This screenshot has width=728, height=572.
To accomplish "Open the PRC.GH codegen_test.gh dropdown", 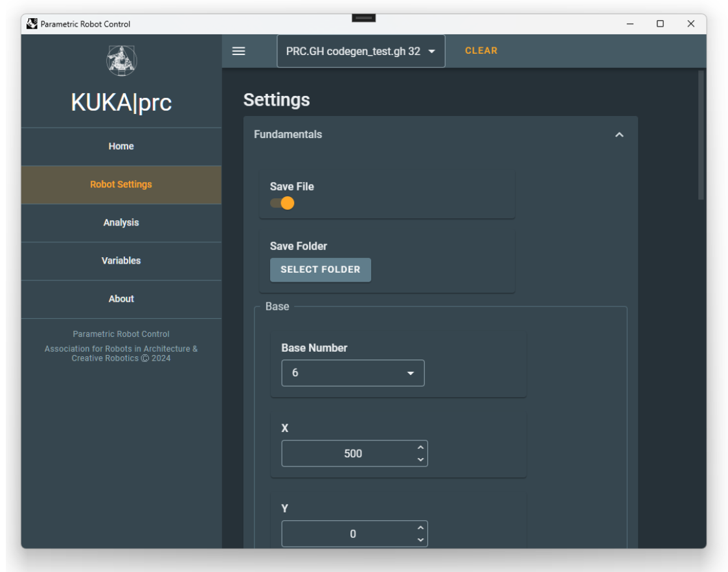I will (x=361, y=51).
